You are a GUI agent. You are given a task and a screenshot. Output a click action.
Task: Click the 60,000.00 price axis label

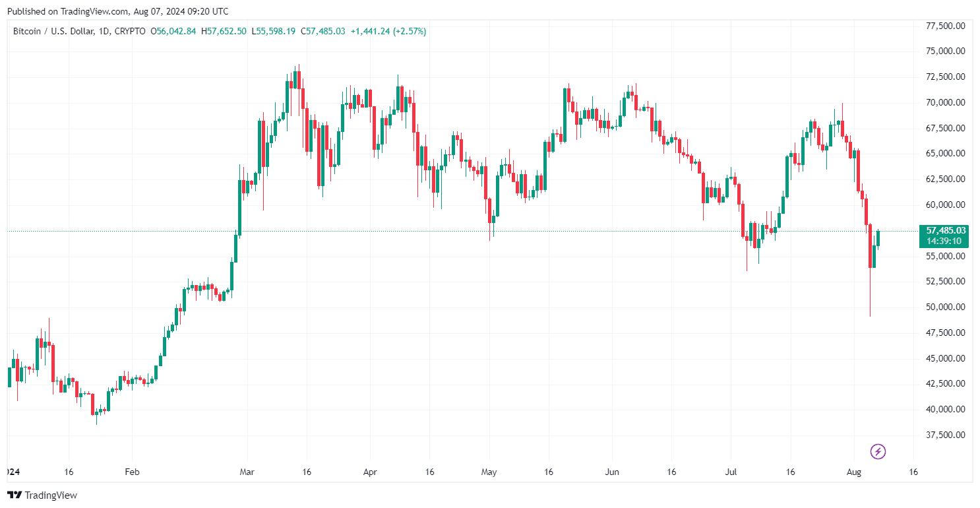946,205
